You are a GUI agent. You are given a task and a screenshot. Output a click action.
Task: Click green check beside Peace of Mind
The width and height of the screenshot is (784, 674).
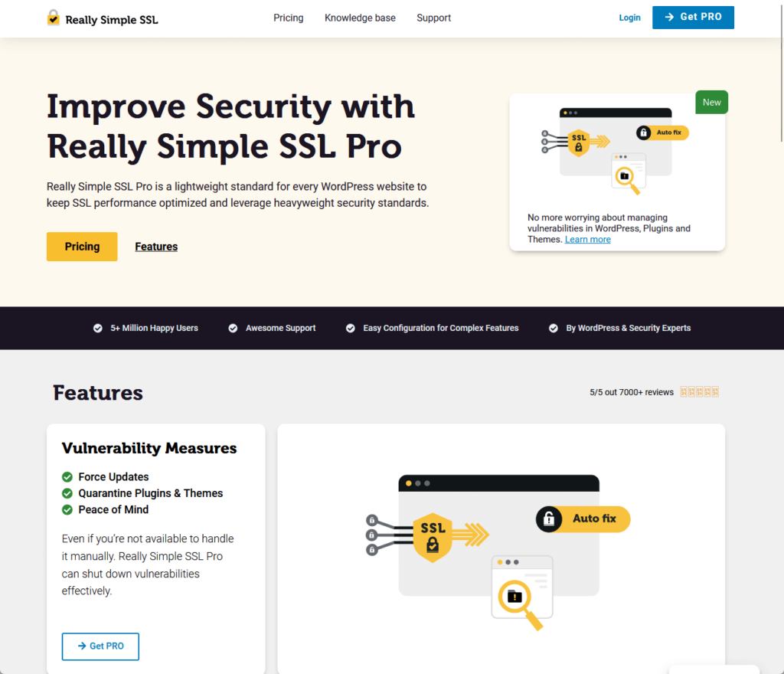pos(67,510)
